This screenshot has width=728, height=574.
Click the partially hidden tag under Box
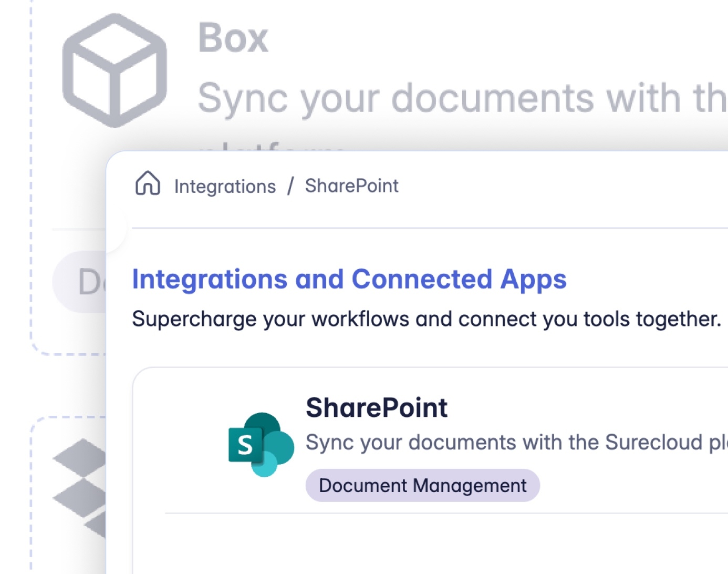click(x=80, y=282)
